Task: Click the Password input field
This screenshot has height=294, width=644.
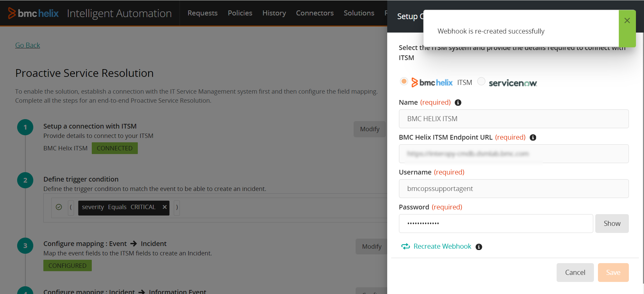Action: pos(496,224)
